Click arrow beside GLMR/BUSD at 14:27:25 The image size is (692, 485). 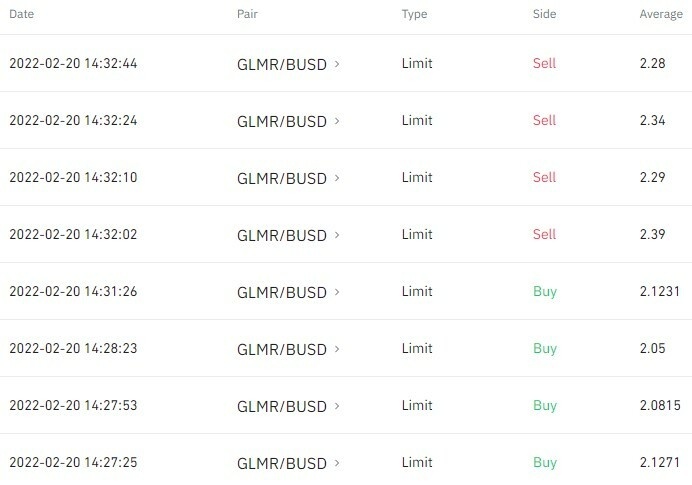(x=337, y=463)
